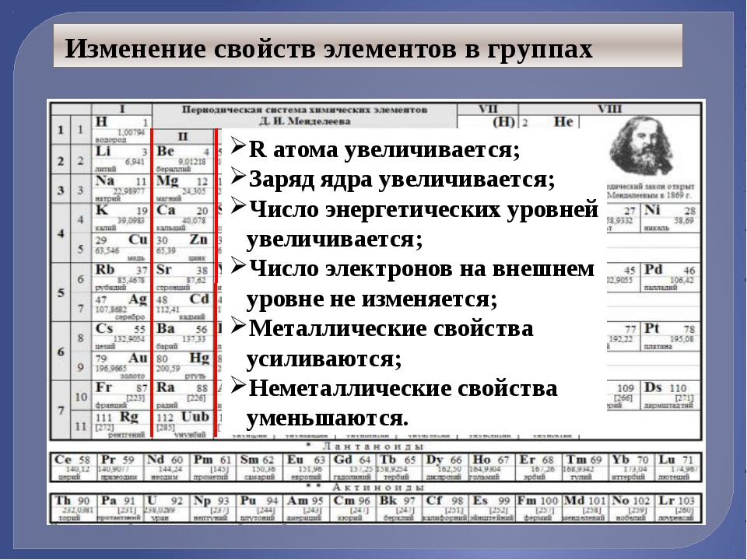Click the fermium cell 'Fm 100'
The width and height of the screenshot is (747, 560).
(538, 508)
